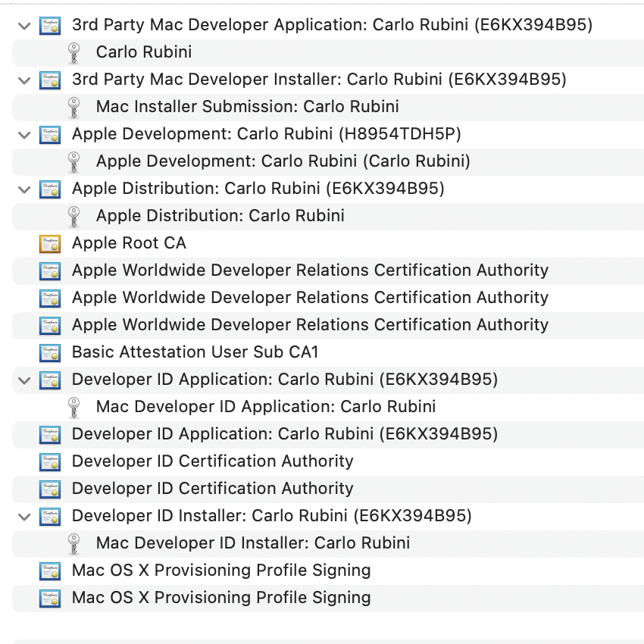Click the key icon for Mac Developer ID Application

coord(73,407)
